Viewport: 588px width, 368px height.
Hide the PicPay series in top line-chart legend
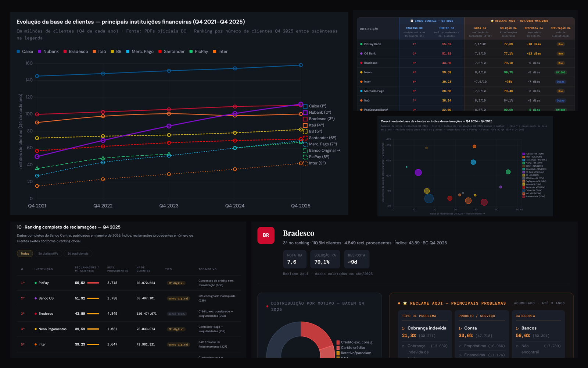(x=199, y=52)
